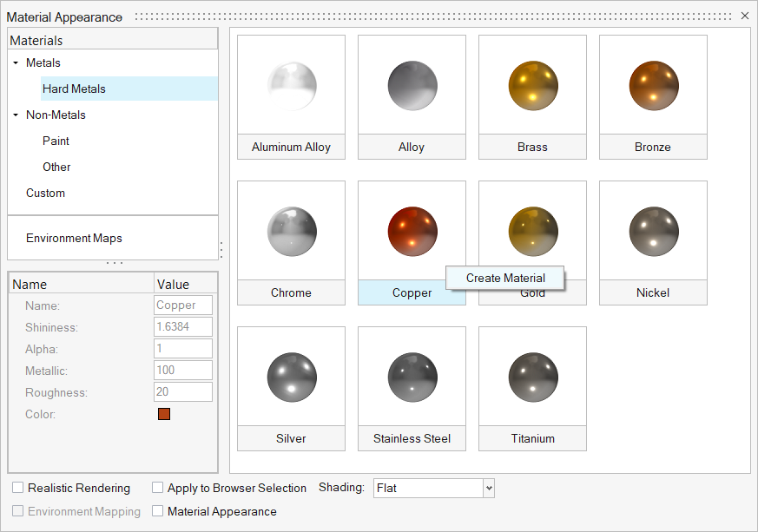Image resolution: width=758 pixels, height=532 pixels.
Task: Pick the Titanium material sphere
Action: (532, 378)
